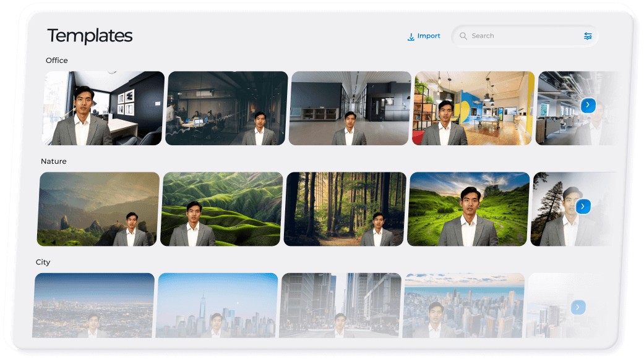This screenshot has width=644, height=359.
Task: Click the Nature row next arrow
Action: (x=583, y=206)
